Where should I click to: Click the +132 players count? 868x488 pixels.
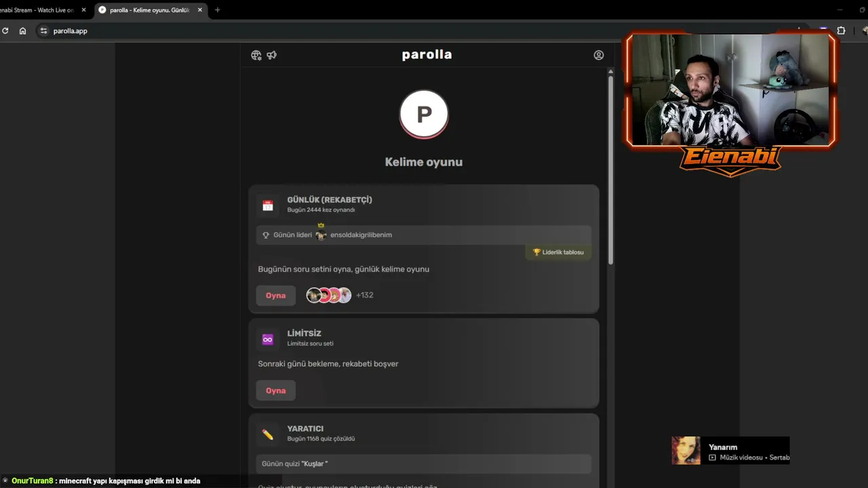[x=365, y=295]
